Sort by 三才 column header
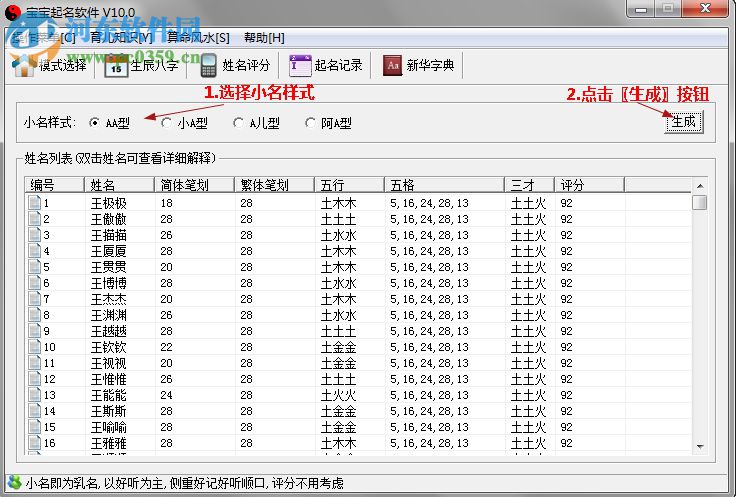Screen dimensions: 736x497 [x=530, y=185]
